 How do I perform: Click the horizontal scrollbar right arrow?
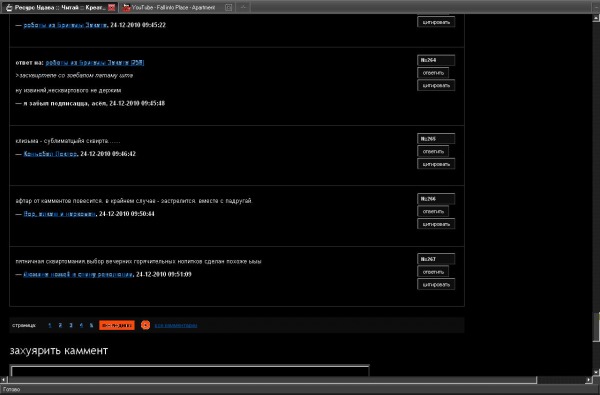point(589,380)
